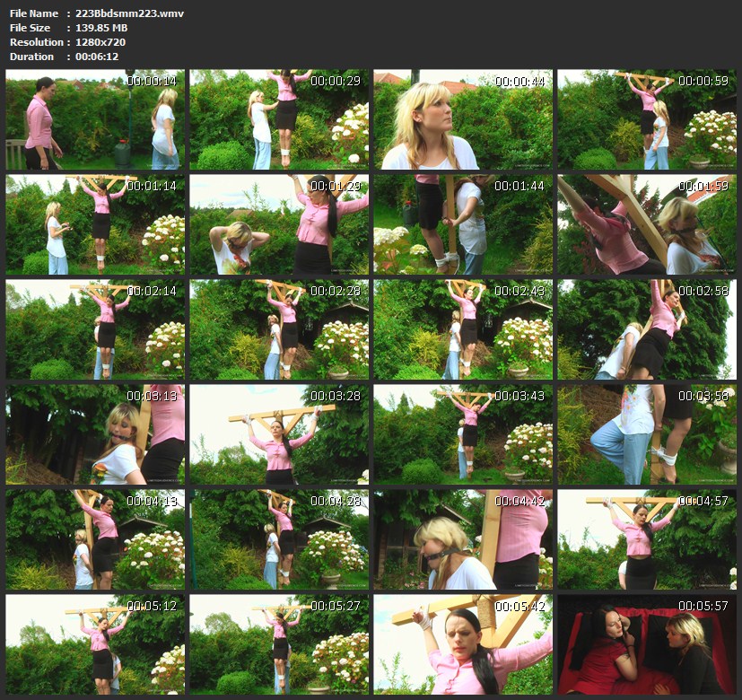
Task: Pick the frame marked 00:00:44
Action: pos(463,119)
